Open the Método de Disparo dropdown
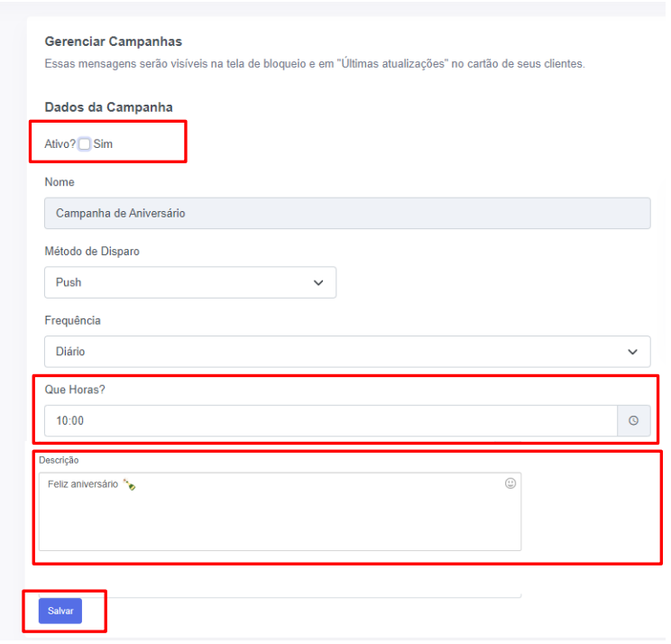Screen dimensions: 671x644 point(189,282)
